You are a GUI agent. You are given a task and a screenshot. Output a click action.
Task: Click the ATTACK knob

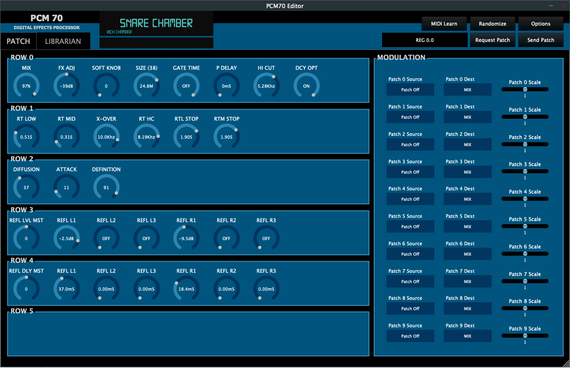coord(66,187)
